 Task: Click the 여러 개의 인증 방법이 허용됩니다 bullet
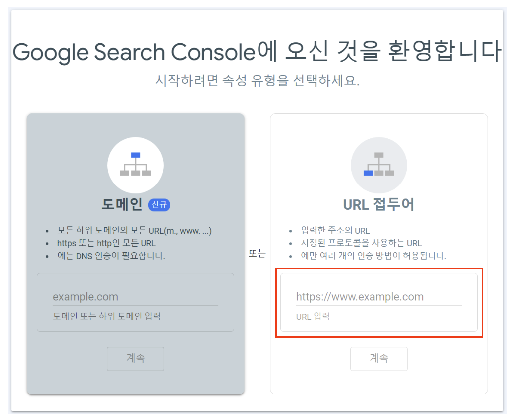pos(373,256)
